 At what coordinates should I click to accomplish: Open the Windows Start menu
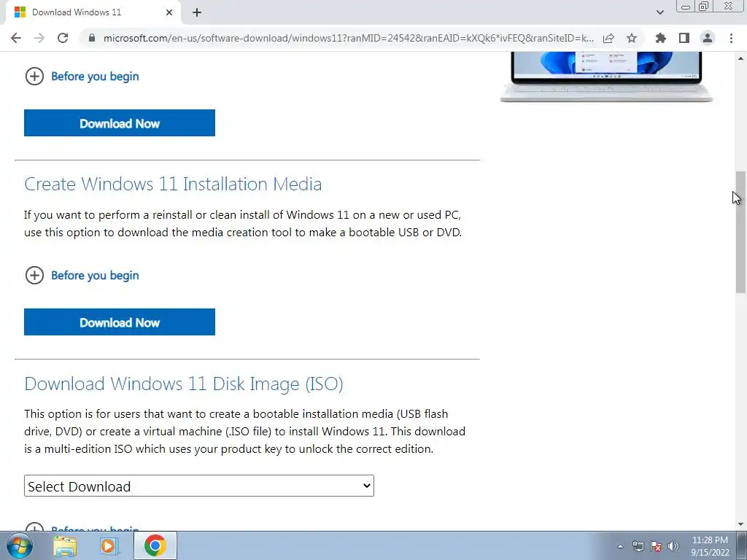point(18,545)
